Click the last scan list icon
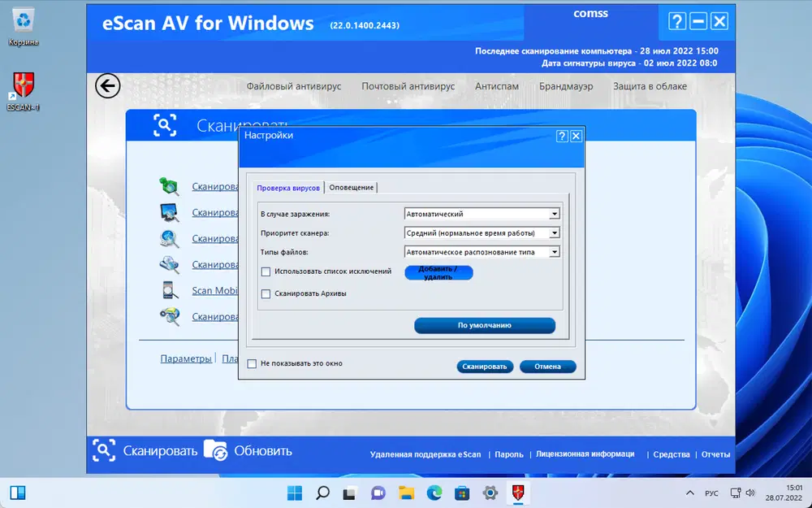812x508 pixels. pos(170,316)
